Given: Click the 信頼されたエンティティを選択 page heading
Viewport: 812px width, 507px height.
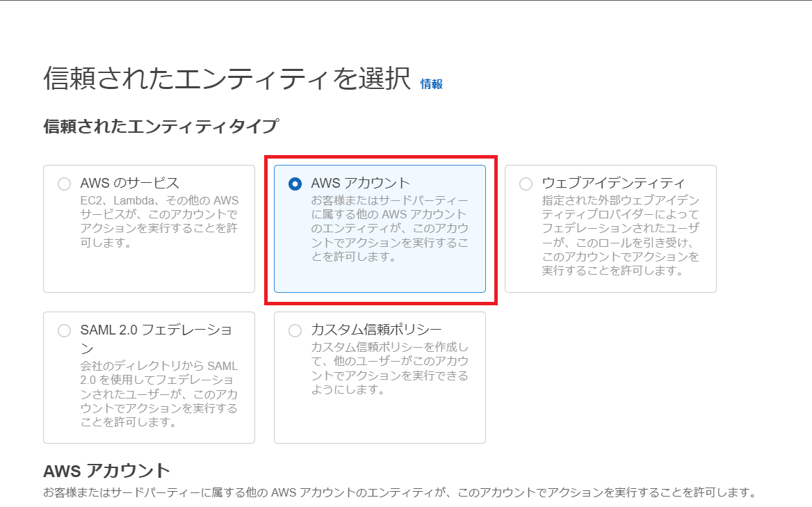Looking at the screenshot, I should (x=227, y=79).
